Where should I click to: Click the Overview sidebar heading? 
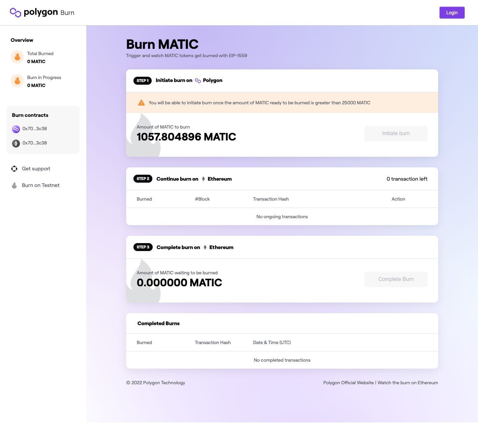22,40
